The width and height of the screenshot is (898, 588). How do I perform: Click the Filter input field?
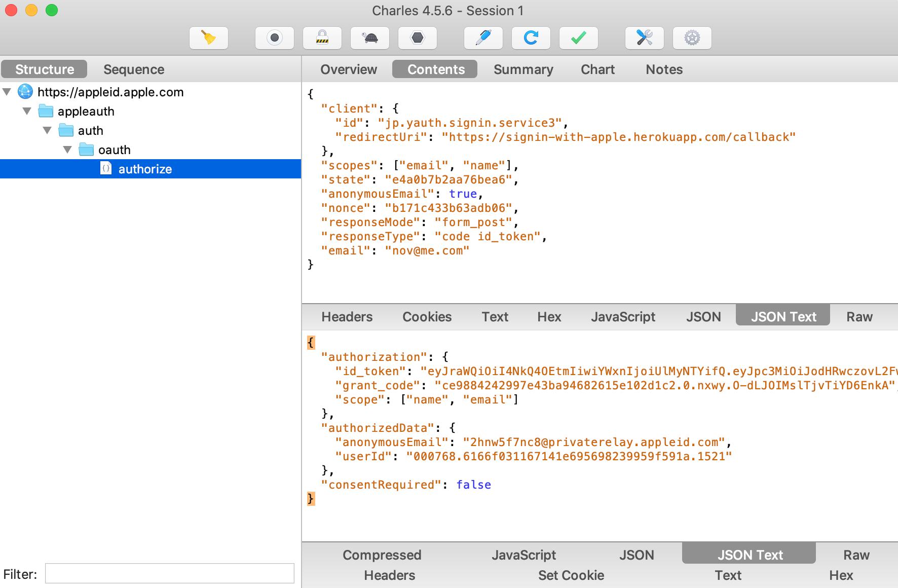(169, 573)
